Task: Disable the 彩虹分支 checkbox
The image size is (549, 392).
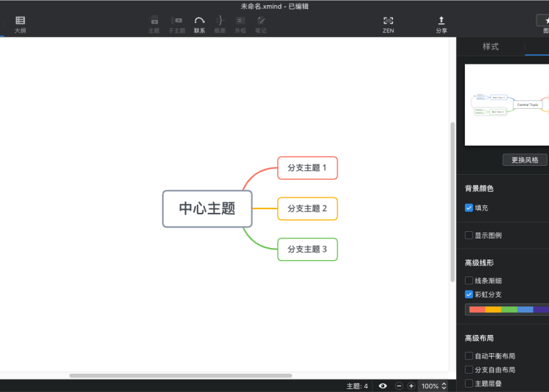Action: click(469, 295)
